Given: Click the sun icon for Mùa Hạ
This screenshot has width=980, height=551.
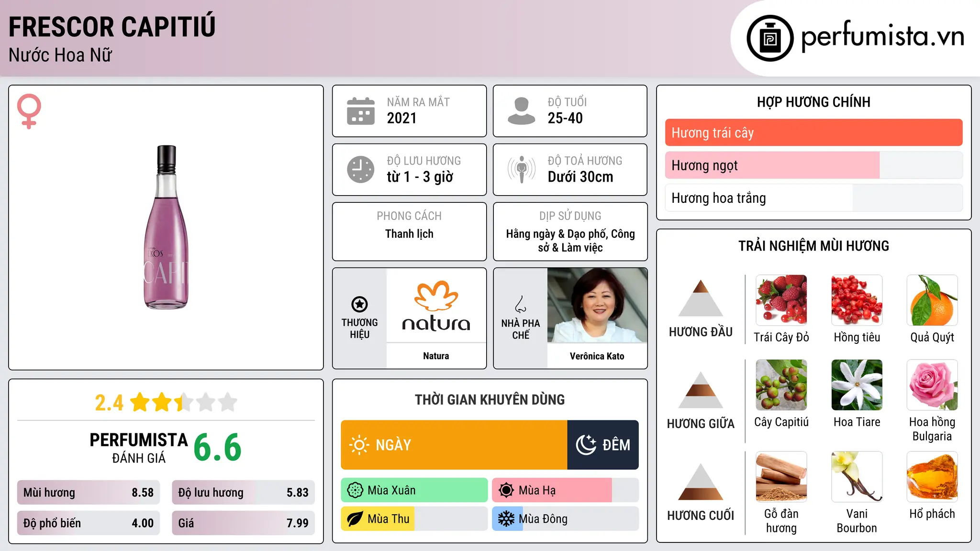Looking at the screenshot, I should pyautogui.click(x=506, y=490).
